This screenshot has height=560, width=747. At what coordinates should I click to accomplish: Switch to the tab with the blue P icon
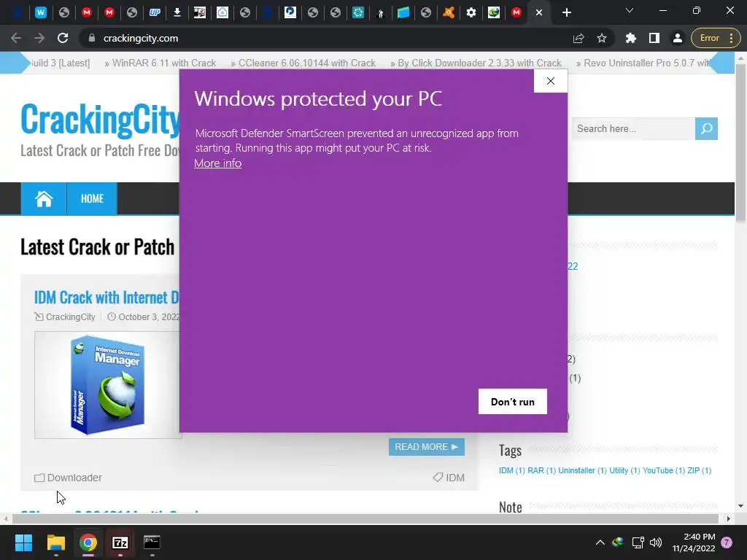click(x=290, y=13)
